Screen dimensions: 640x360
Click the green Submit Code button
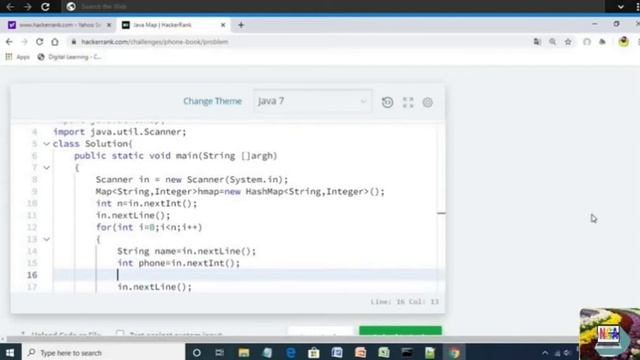click(x=400, y=331)
